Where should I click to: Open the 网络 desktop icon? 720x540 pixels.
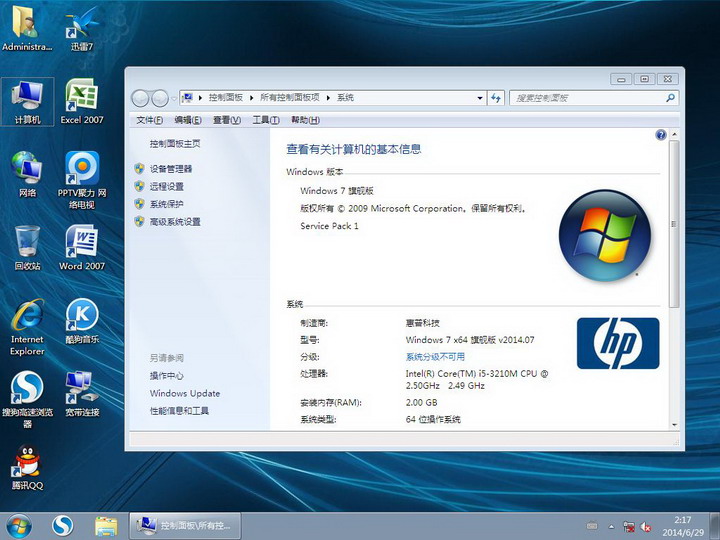point(28,174)
